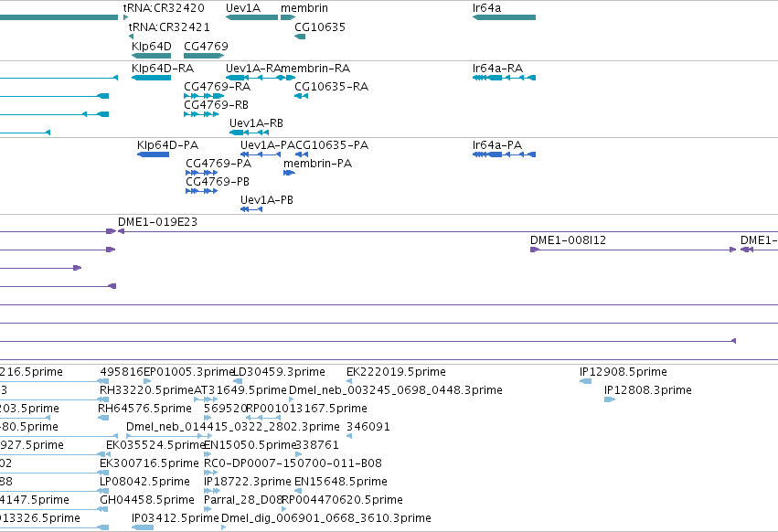Open the CG10635 gene label
The height and width of the screenshot is (532, 778).
(320, 27)
